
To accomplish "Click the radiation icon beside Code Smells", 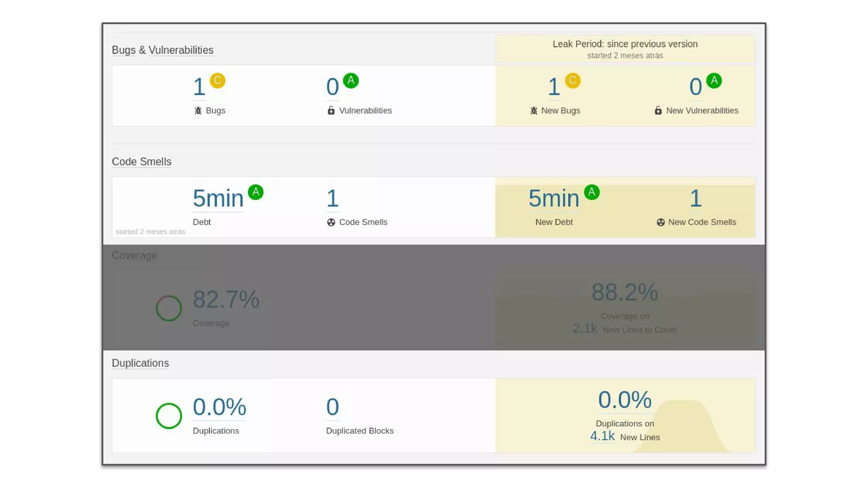I will (331, 222).
